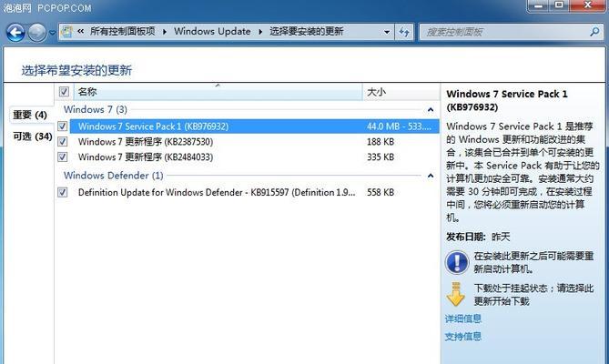Click the 335 KB size cell
609x364 pixels.
381,157
